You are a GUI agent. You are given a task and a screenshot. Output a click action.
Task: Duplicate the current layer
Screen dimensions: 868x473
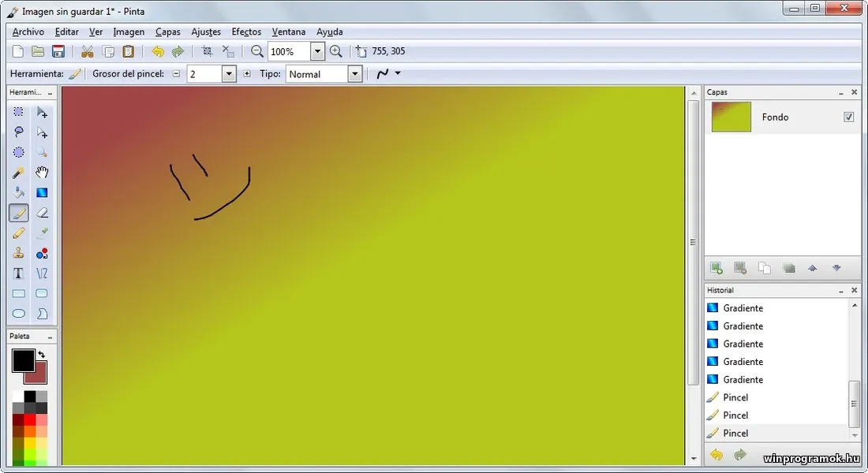[x=765, y=268]
